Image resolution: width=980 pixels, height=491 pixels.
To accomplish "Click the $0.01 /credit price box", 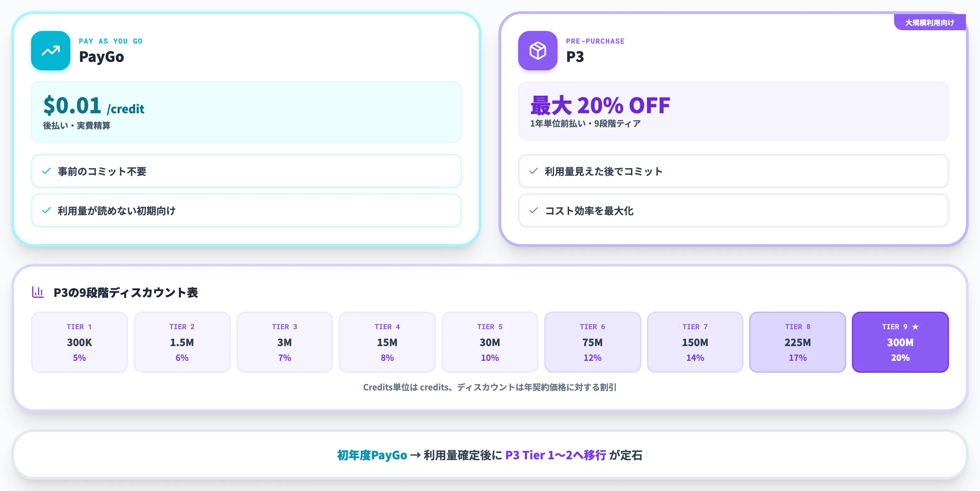I will 246,112.
